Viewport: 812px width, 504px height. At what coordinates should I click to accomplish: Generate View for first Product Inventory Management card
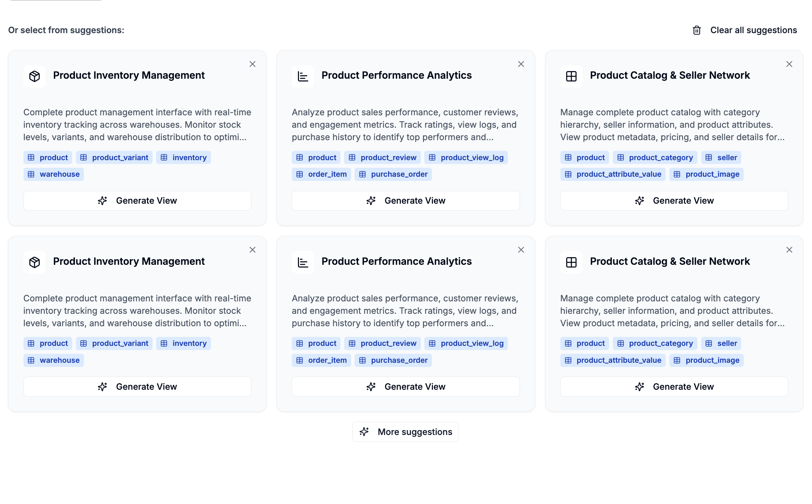(137, 201)
